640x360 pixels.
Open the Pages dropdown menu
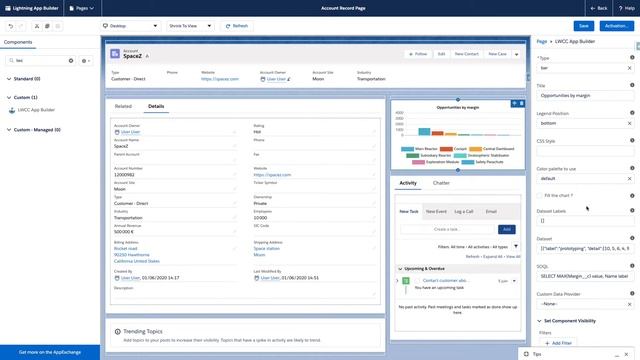[82, 8]
